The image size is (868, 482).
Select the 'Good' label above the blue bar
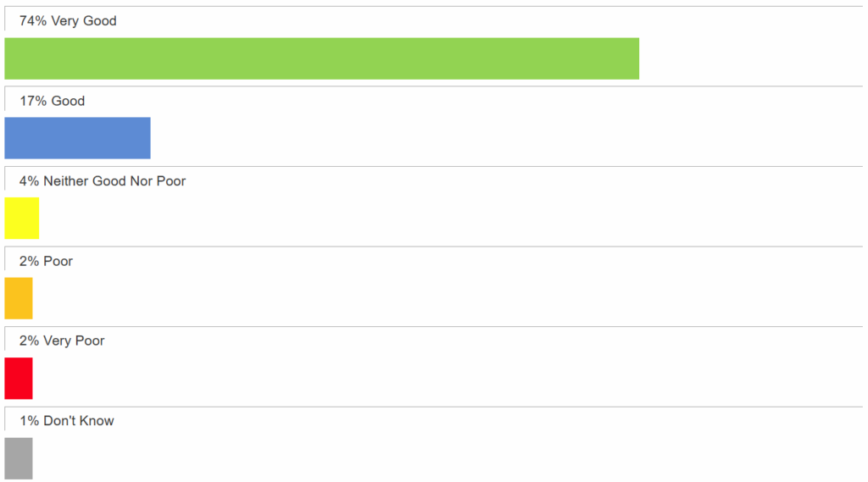(68, 101)
